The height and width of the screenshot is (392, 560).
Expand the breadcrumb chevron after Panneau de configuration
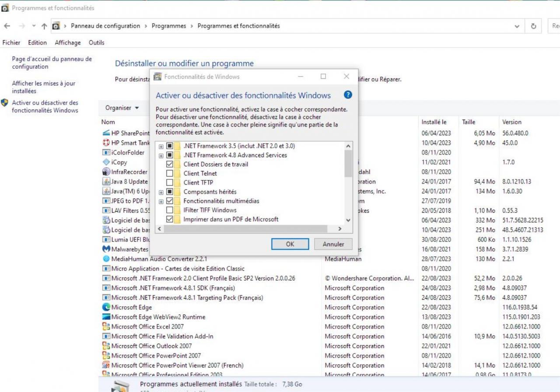click(146, 26)
